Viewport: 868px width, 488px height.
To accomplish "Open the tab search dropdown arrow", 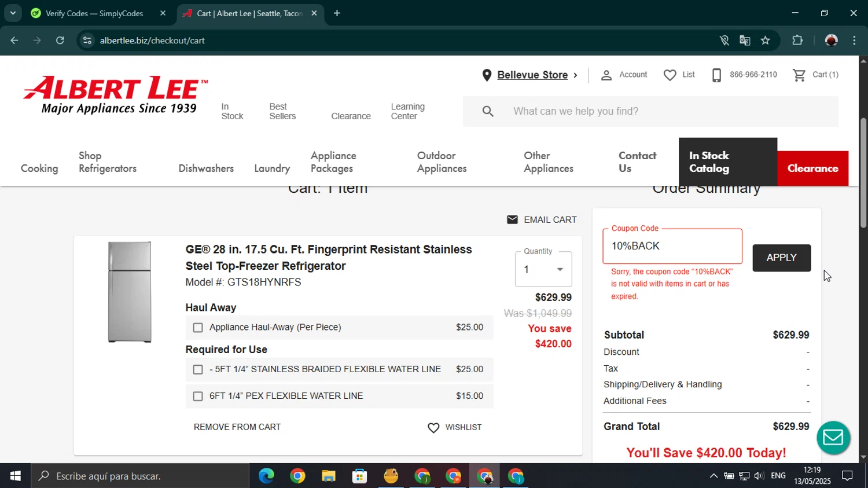I will [x=13, y=13].
